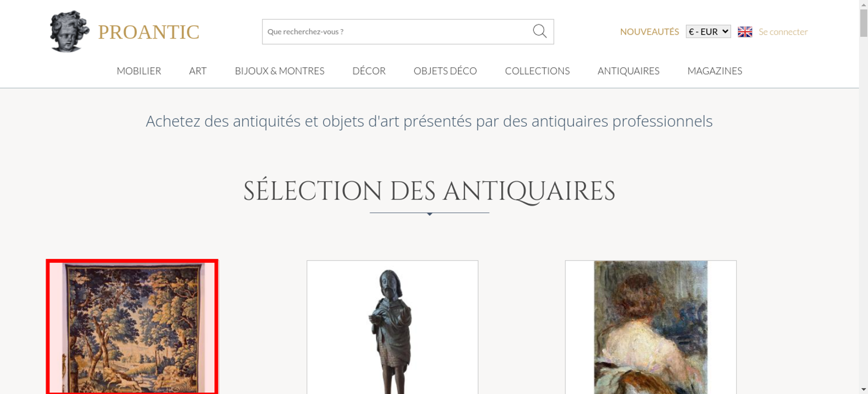Browse the ANTIQUAIRES section
This screenshot has width=868, height=394.
pos(628,71)
